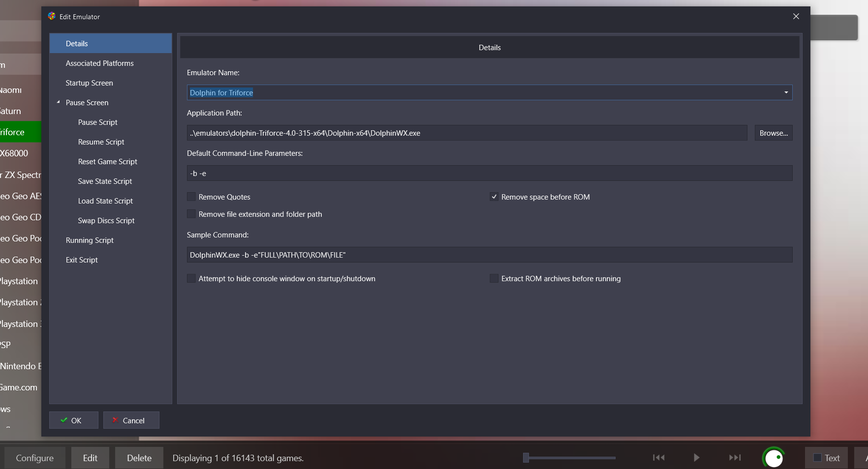Confirm with the OK button
This screenshot has height=469, width=868.
74,420
